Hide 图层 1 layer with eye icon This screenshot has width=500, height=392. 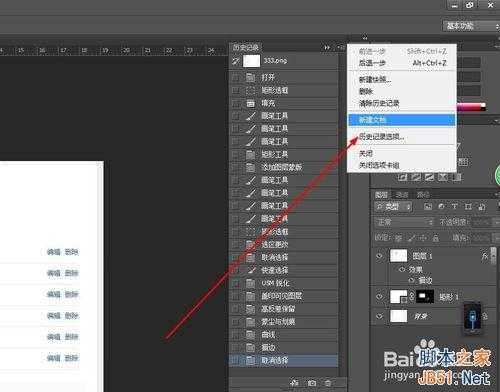(x=379, y=256)
